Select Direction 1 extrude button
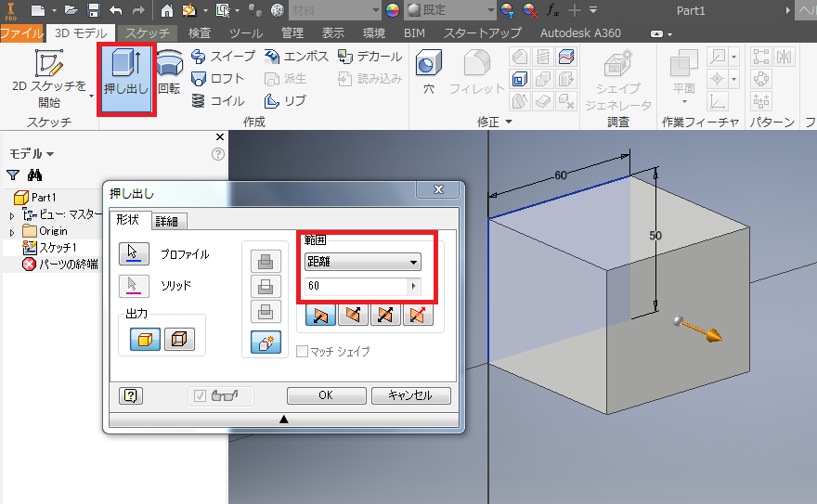This screenshot has height=504, width=817. (320, 315)
